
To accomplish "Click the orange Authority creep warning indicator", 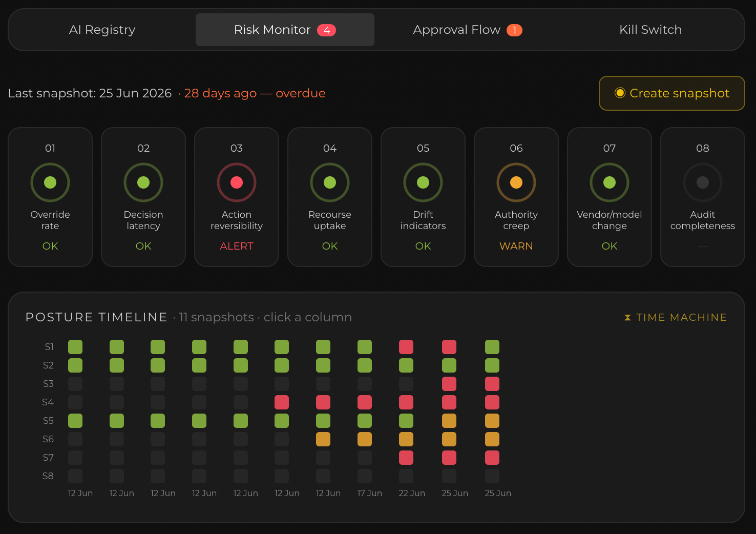I will click(x=516, y=182).
